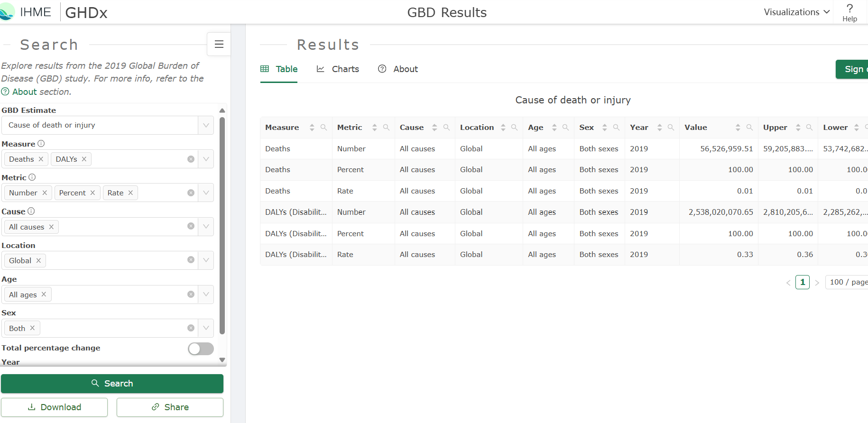Clear all selected Measure values
Image resolution: width=868 pixels, height=423 pixels.
[191, 159]
